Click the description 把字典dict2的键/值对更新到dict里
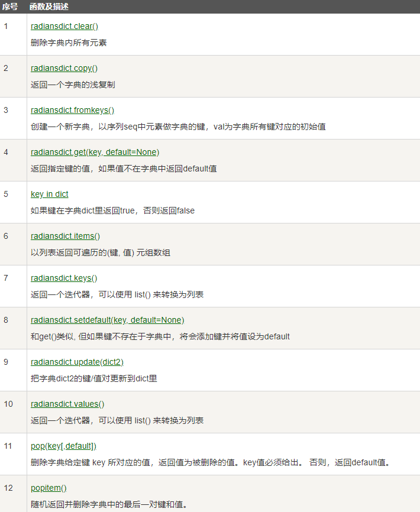This screenshot has height=512, width=420. [x=93, y=378]
